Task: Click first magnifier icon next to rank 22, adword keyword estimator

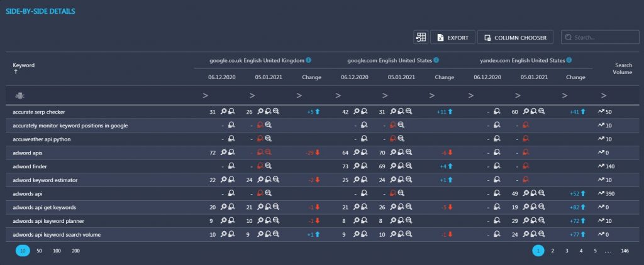Action: coord(223,180)
